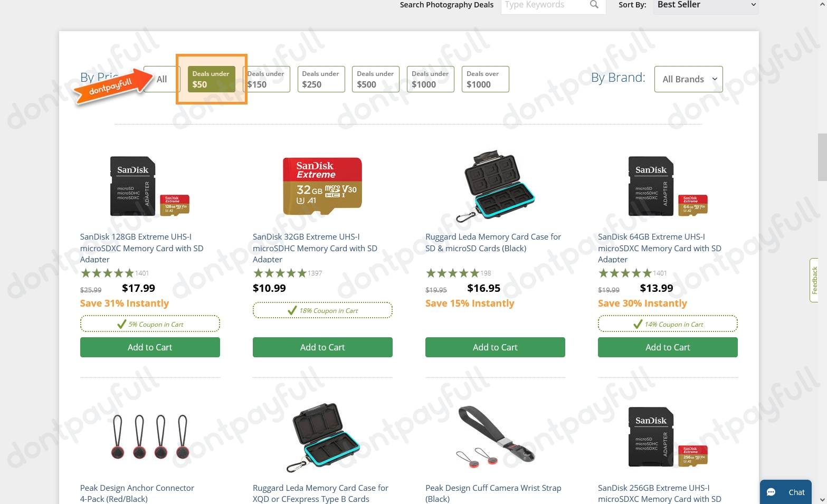Viewport: 827px width, 504px height.
Task: Click the star rating of SanDisk 128GB card
Action: pyautogui.click(x=107, y=273)
